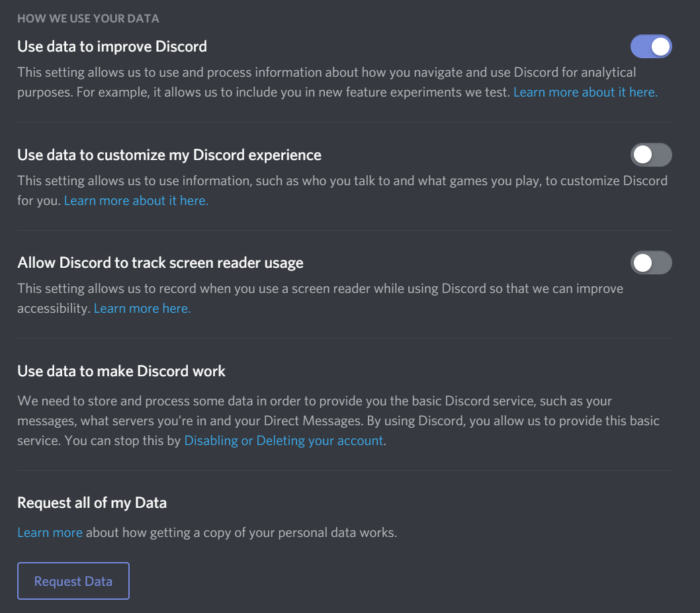Open Learn more link under customize Discord experience
This screenshot has width=700, height=613.
[136, 200]
